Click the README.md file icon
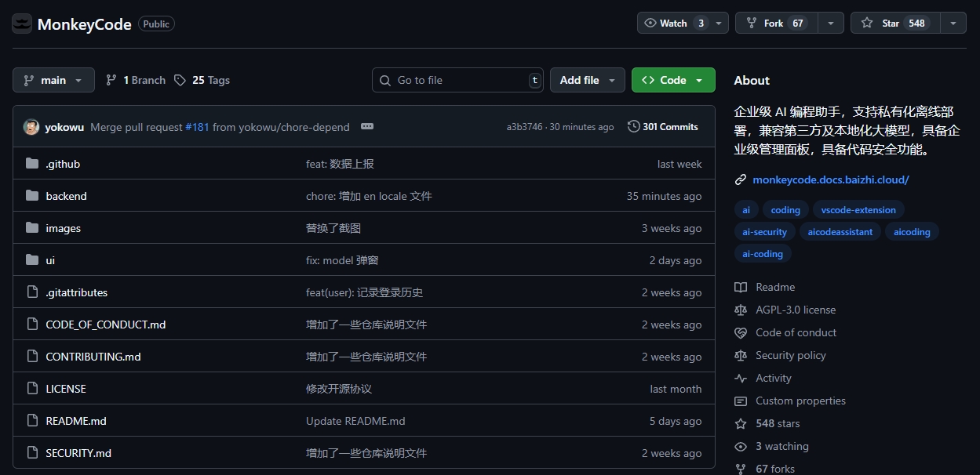 [32, 420]
